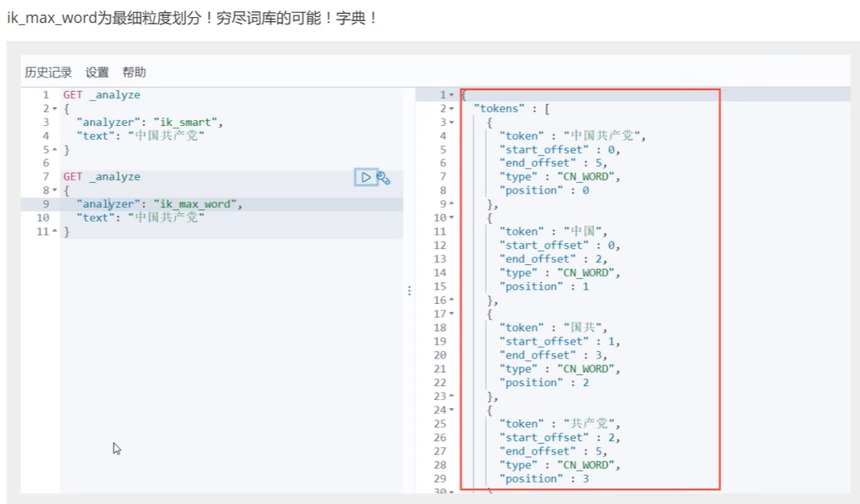Click the second GET _analyze line
860x504 pixels.
102,176
